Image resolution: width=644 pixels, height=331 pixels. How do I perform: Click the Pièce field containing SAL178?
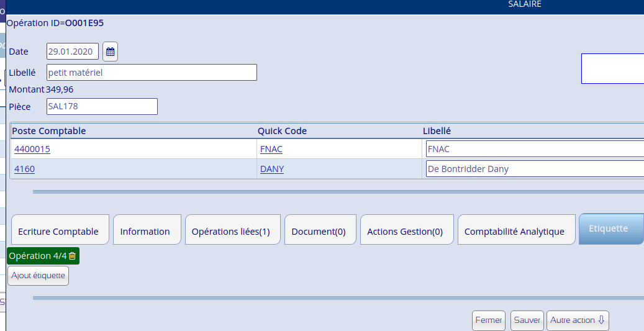click(x=101, y=106)
